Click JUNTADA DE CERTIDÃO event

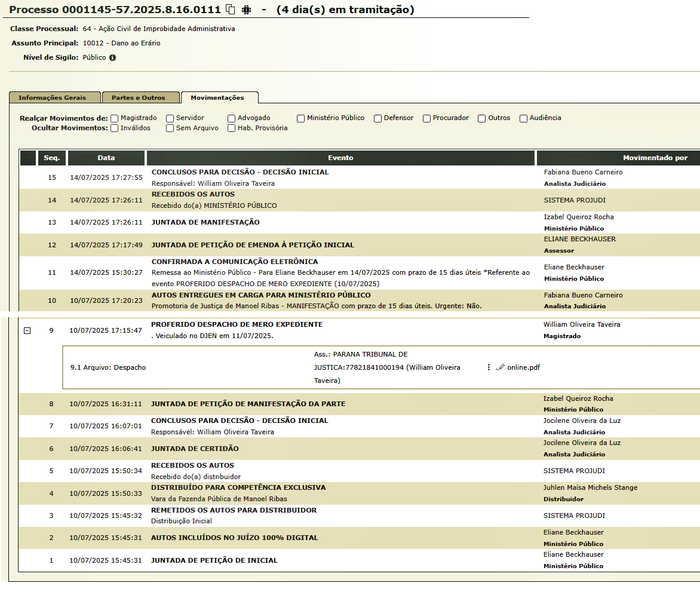[195, 449]
